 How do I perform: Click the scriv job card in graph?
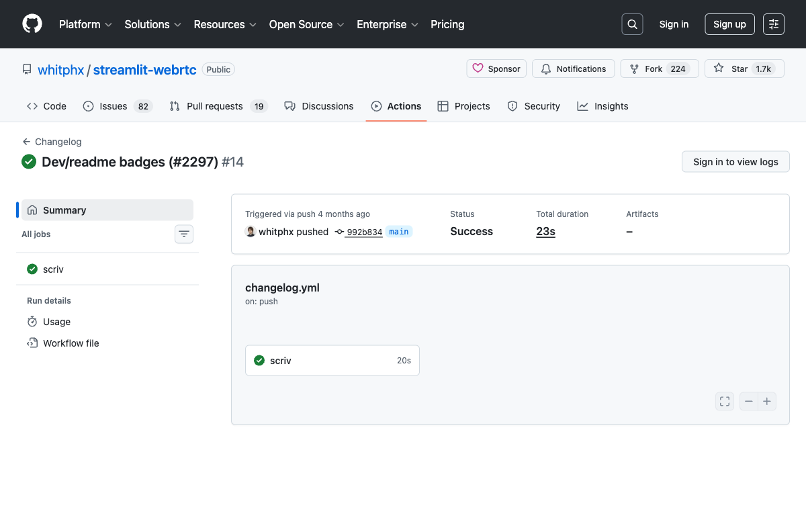pos(332,361)
